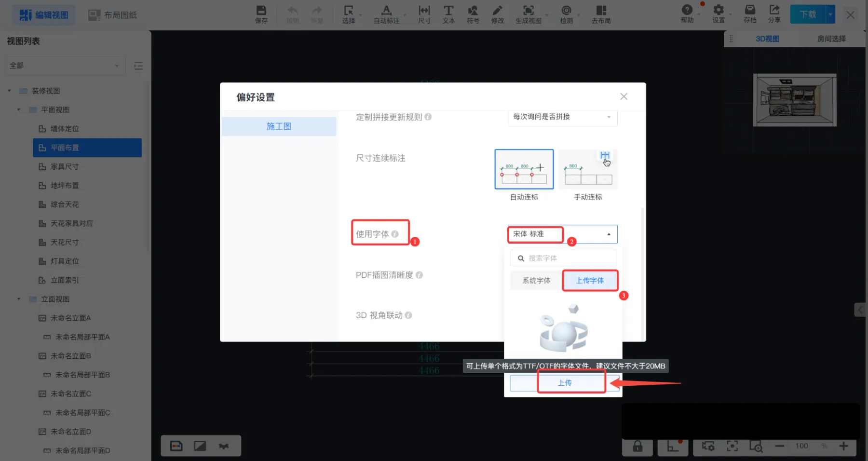Click the Settings gear icon
Screen dimensions: 868x461
[x=719, y=14]
